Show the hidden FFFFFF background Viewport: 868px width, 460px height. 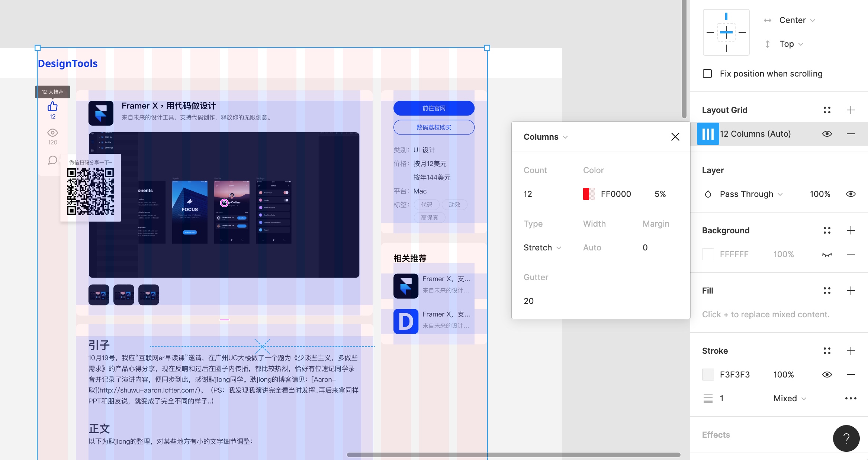pyautogui.click(x=827, y=254)
